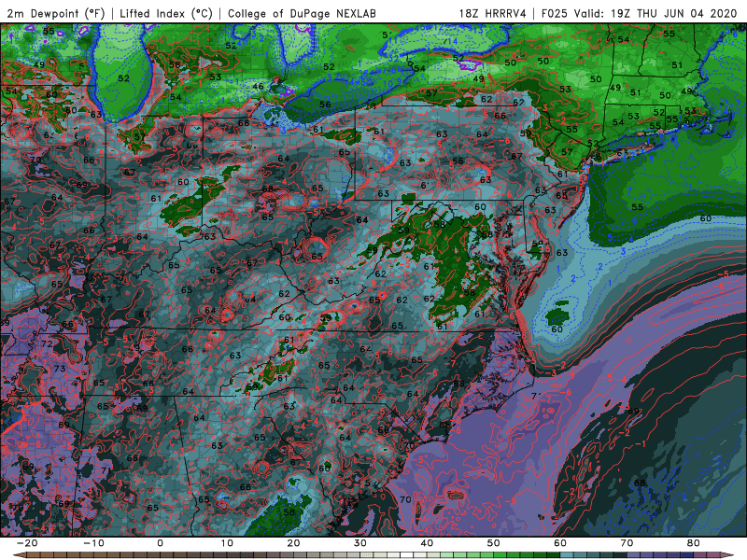747x560 pixels.
Task: Click the 40 label on the color scale
Action: [x=427, y=543]
